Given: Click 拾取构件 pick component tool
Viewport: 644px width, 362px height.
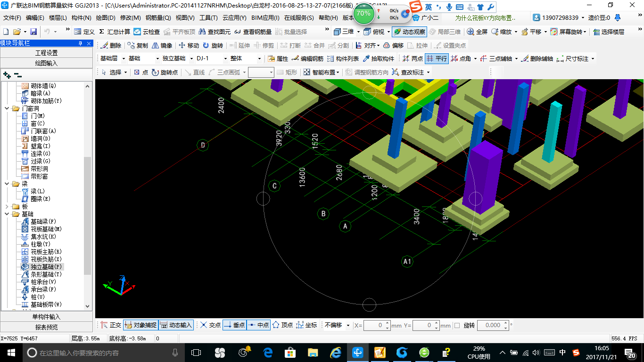Looking at the screenshot, I should tap(378, 58).
